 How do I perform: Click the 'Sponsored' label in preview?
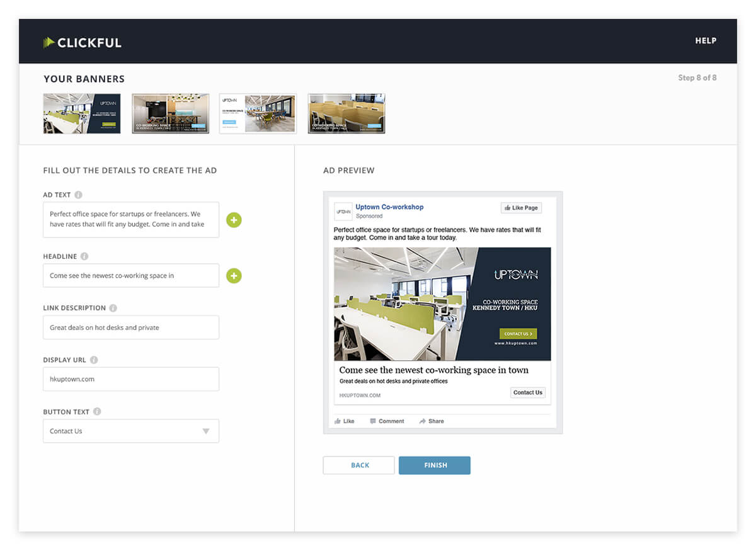[369, 216]
